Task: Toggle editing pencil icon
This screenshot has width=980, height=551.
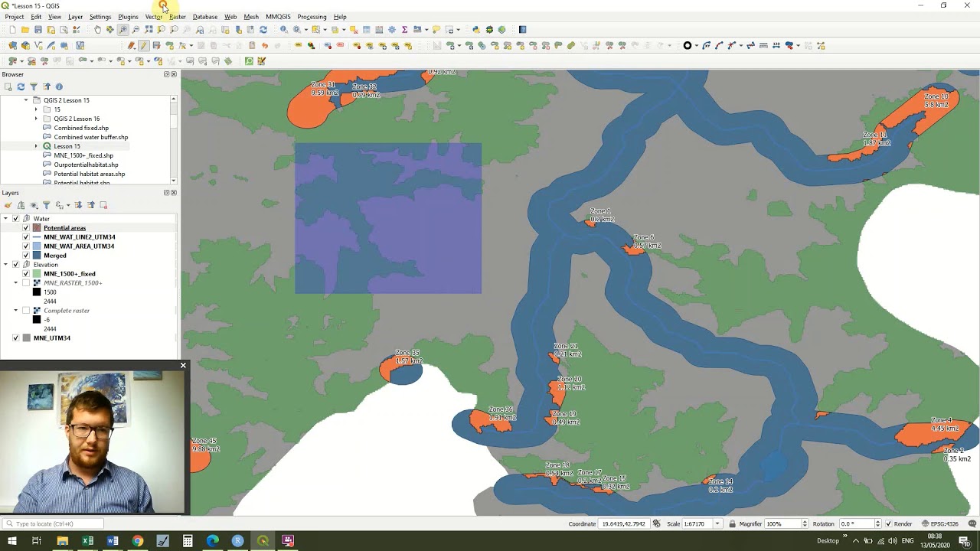Action: 143,46
